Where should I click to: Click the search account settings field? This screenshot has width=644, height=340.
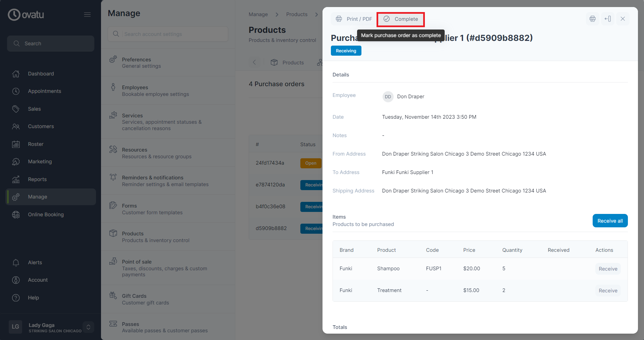click(x=167, y=34)
